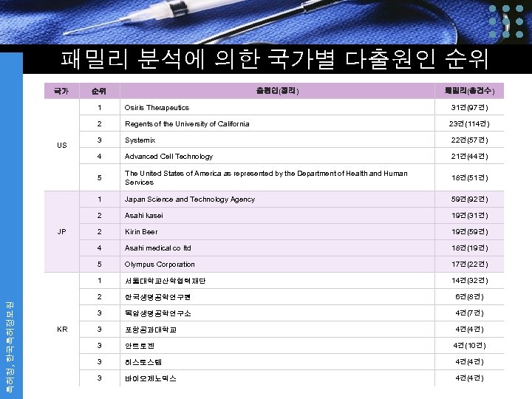Click the 'KR' country cell

62,330
